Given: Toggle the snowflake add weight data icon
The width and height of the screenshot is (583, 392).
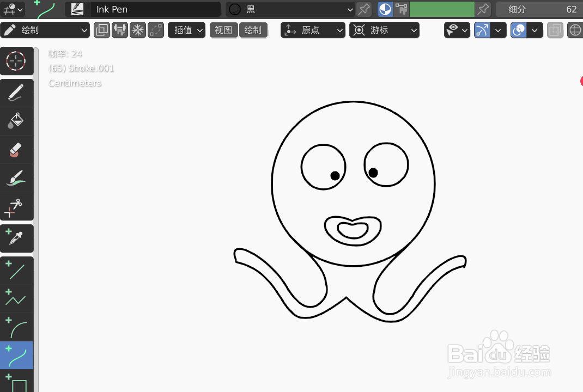Looking at the screenshot, I should tap(138, 30).
